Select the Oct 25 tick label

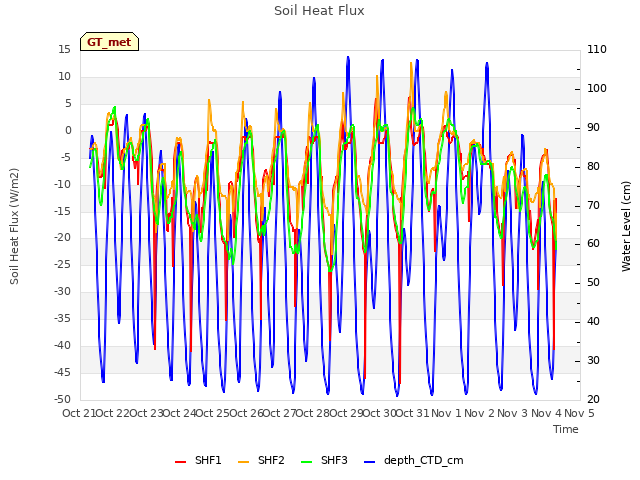[213, 413]
